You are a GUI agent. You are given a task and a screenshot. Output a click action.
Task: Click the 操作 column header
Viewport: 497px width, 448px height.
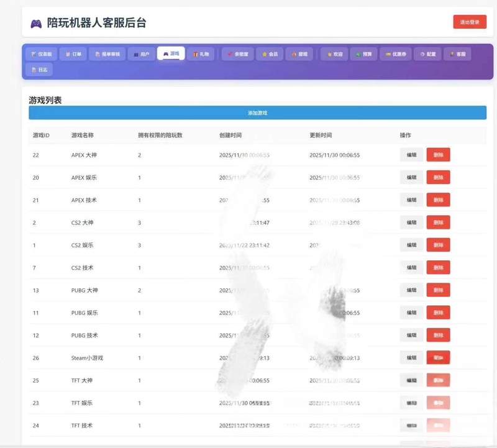[405, 135]
